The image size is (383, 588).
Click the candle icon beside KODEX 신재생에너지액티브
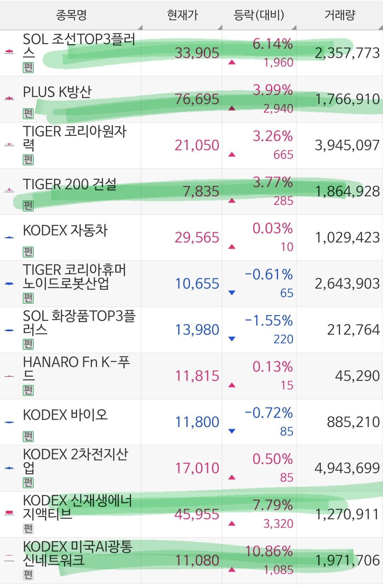pyautogui.click(x=9, y=513)
